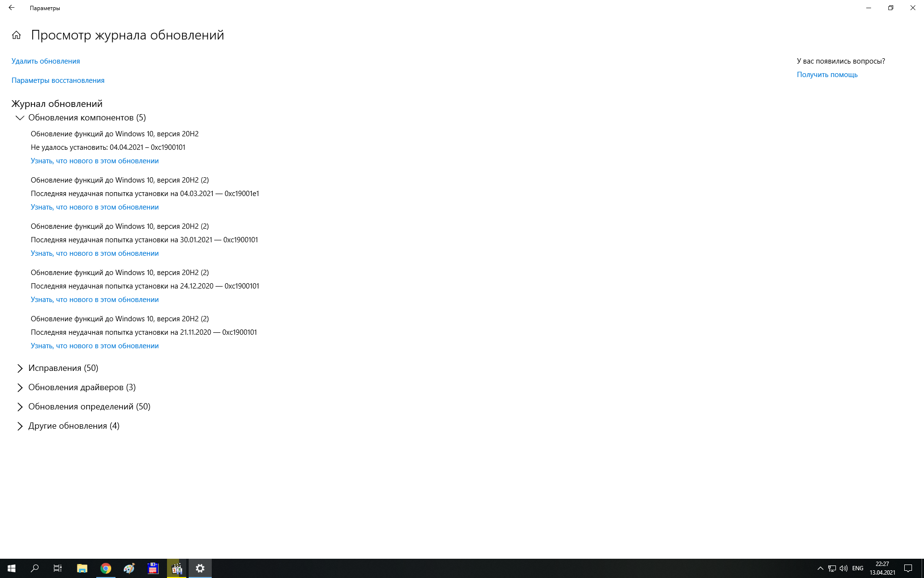Click the back navigation arrow icon
This screenshot has width=924, height=578.
click(x=11, y=7)
